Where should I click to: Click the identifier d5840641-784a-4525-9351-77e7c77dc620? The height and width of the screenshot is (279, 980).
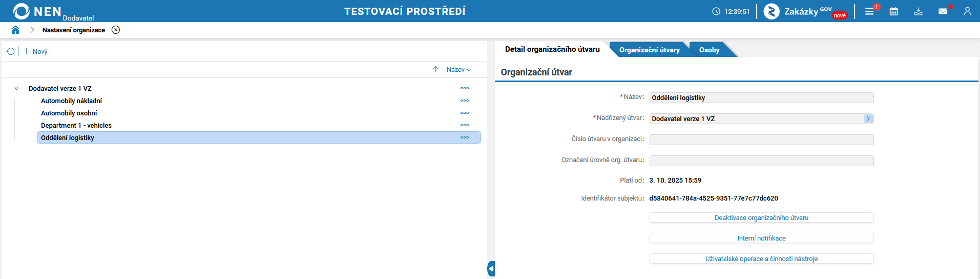(713, 198)
